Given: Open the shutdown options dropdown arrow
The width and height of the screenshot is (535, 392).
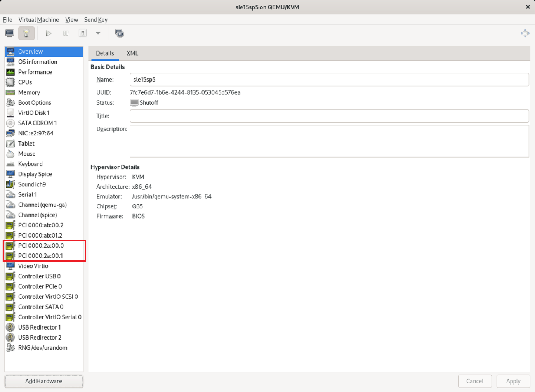Looking at the screenshot, I should tap(98, 33).
